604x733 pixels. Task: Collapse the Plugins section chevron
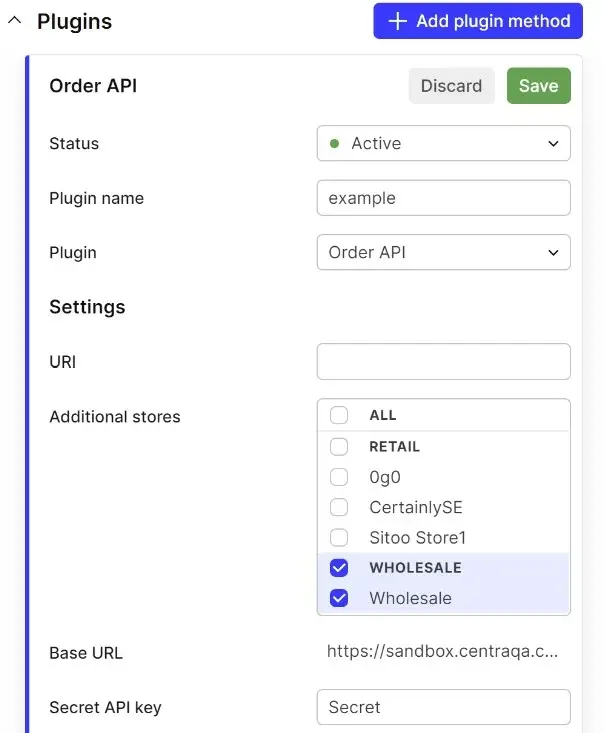point(15,21)
